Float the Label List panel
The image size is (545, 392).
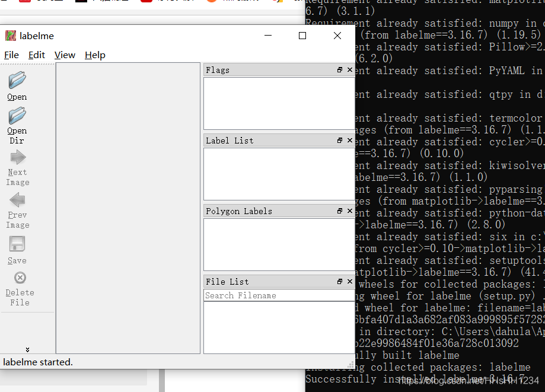(340, 141)
